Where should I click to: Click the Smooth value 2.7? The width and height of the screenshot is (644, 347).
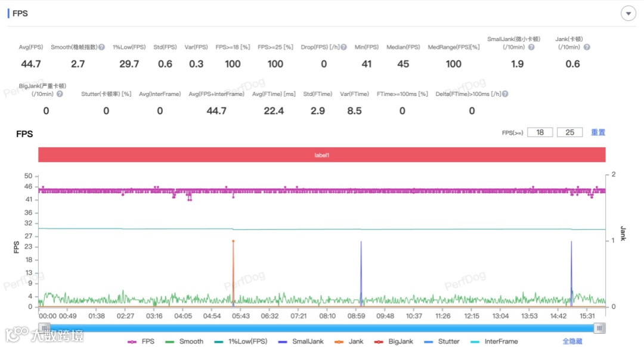point(78,64)
